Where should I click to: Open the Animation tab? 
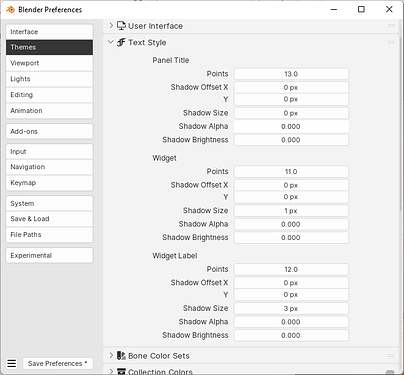(49, 111)
